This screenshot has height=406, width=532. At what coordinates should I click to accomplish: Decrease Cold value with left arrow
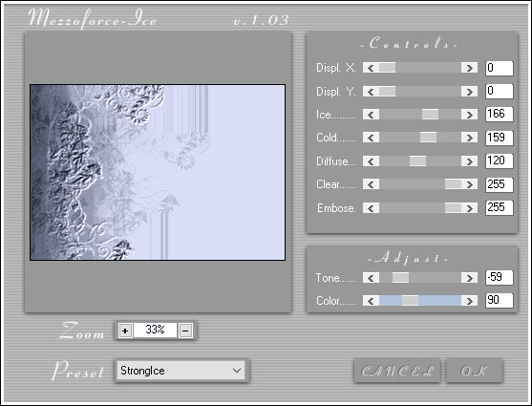coord(371,138)
